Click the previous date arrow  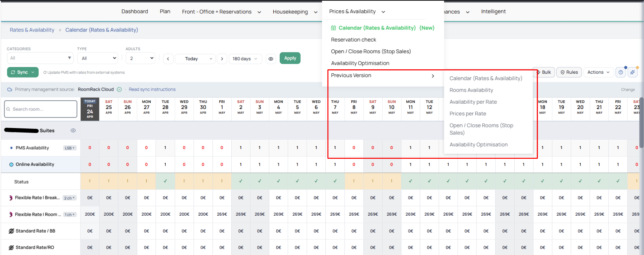(x=168, y=59)
